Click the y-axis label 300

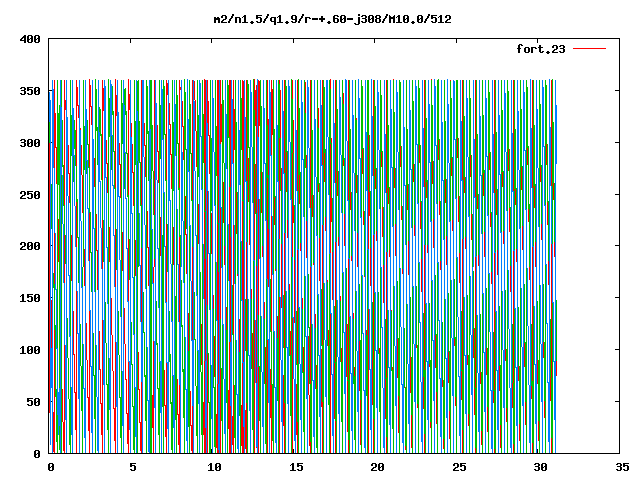[x=30, y=143]
